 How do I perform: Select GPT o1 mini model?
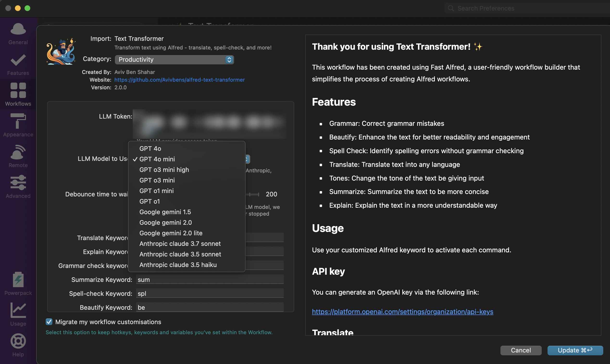(x=187, y=191)
